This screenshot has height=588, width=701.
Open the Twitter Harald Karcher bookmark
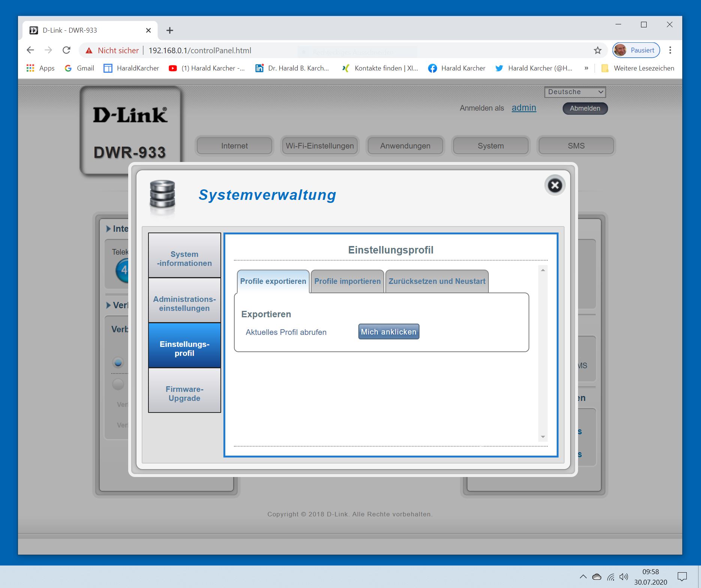tap(534, 68)
